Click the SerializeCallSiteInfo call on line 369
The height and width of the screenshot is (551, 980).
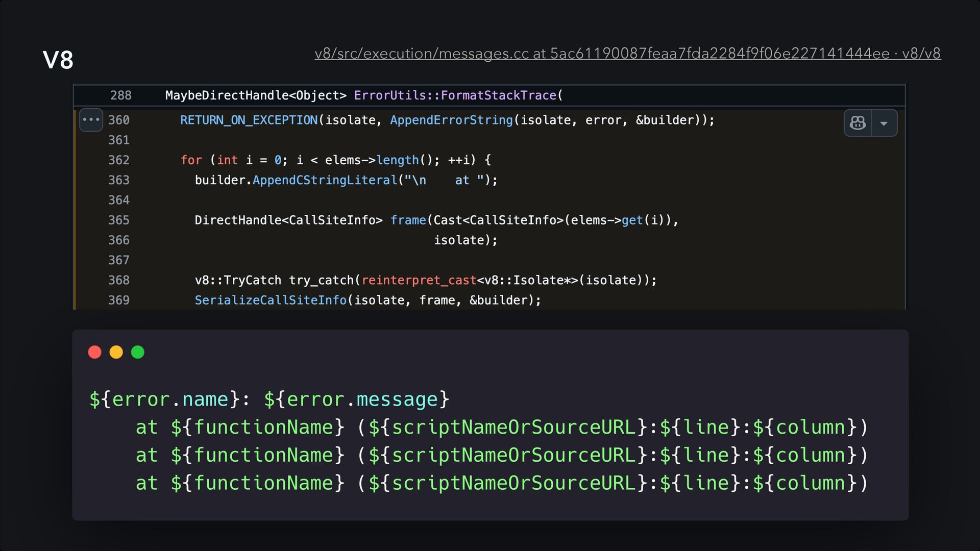271,300
